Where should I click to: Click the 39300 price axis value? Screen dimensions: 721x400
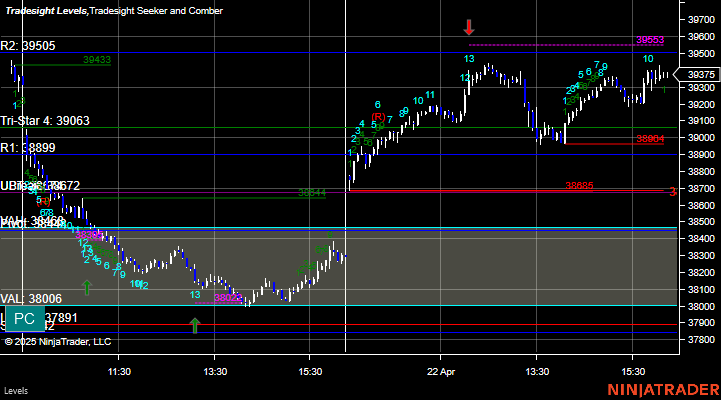701,87
